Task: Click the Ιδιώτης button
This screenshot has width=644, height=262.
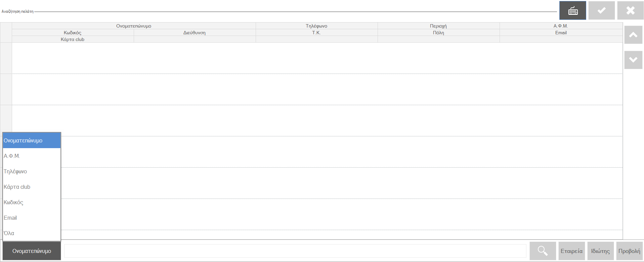Action: pyautogui.click(x=601, y=251)
